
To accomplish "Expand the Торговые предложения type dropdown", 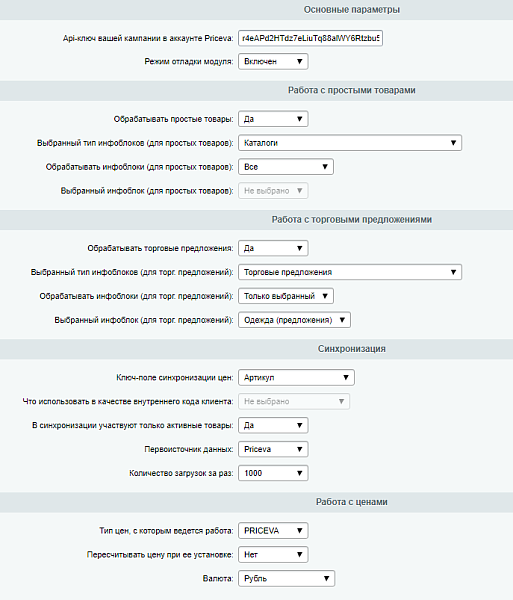I will click(350, 272).
